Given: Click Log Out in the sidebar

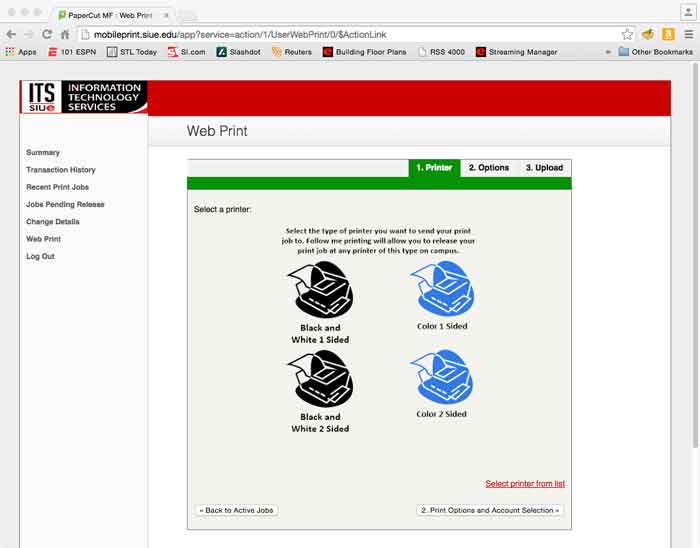Looking at the screenshot, I should [x=40, y=256].
